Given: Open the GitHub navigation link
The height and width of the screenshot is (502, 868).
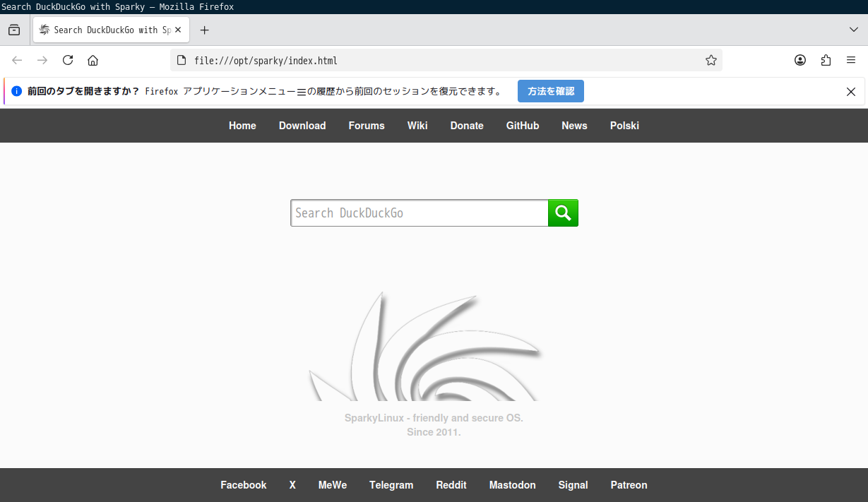Looking at the screenshot, I should click(x=523, y=126).
